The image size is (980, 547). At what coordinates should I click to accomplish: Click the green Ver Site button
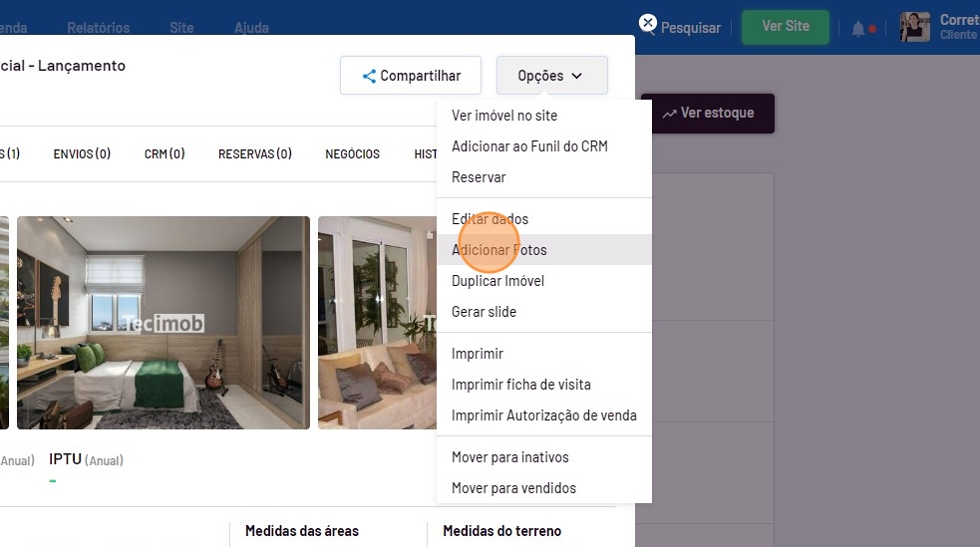[785, 27]
